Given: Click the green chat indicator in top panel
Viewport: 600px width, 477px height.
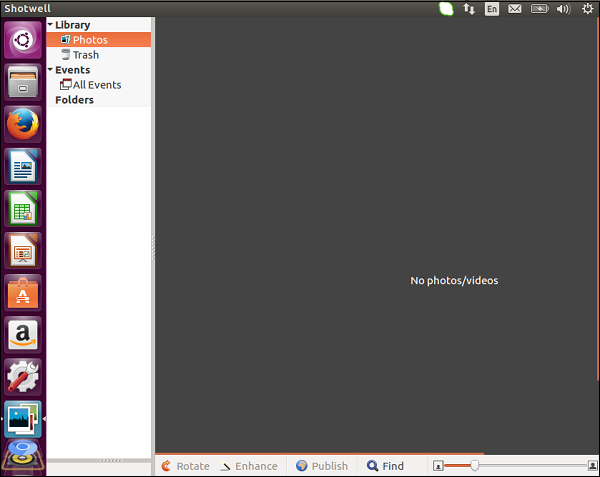Looking at the screenshot, I should [x=446, y=8].
